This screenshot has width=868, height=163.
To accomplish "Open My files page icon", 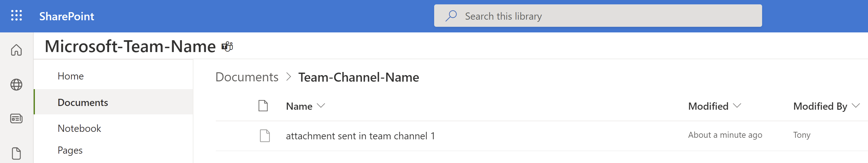I will 16,154.
